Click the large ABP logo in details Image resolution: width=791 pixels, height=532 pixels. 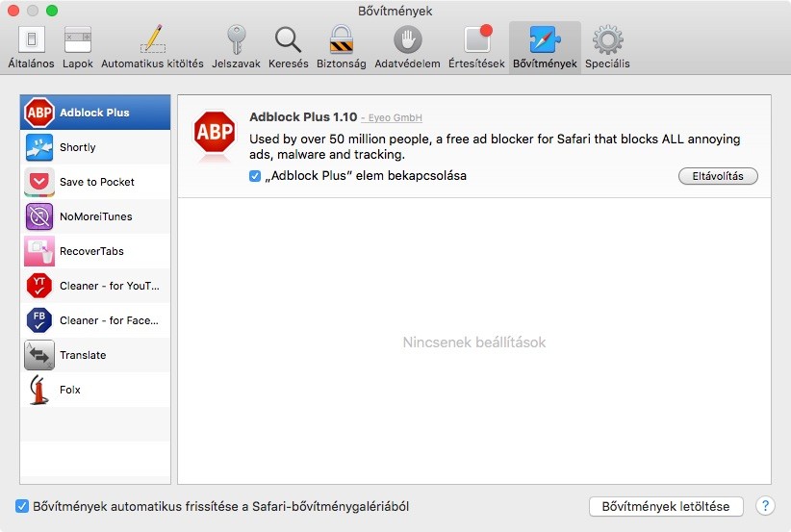(x=215, y=133)
